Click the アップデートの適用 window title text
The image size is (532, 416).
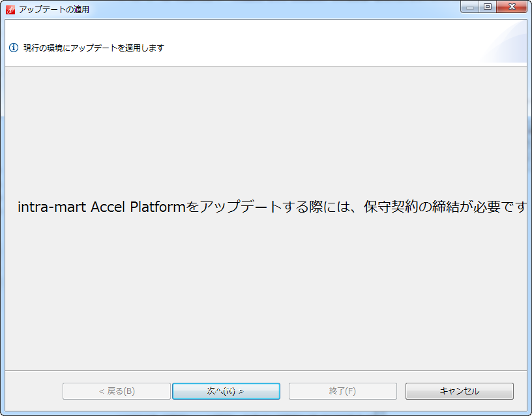click(x=54, y=10)
